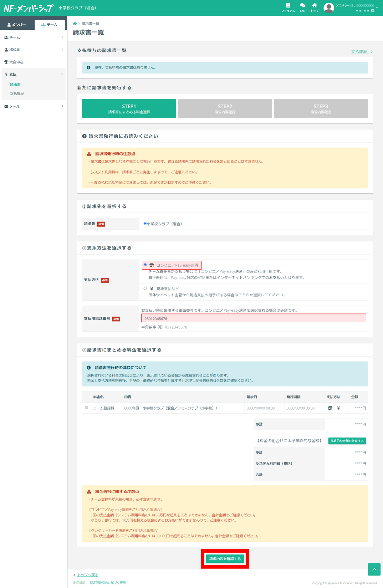Click the yen icon beside 現地支払など

[151, 289]
